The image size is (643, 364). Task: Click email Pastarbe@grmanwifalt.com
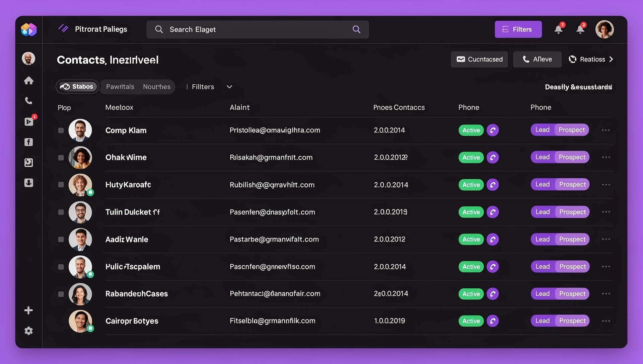tap(274, 239)
